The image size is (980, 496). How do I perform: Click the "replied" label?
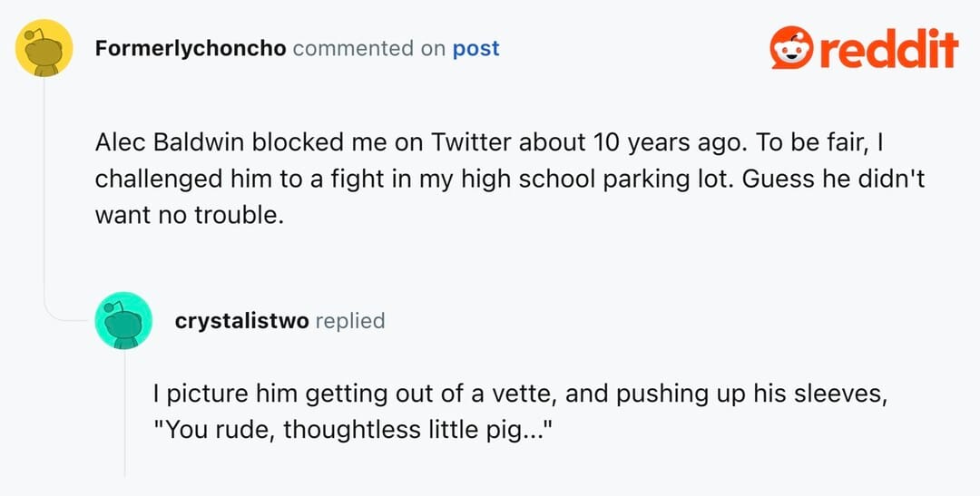[349, 320]
